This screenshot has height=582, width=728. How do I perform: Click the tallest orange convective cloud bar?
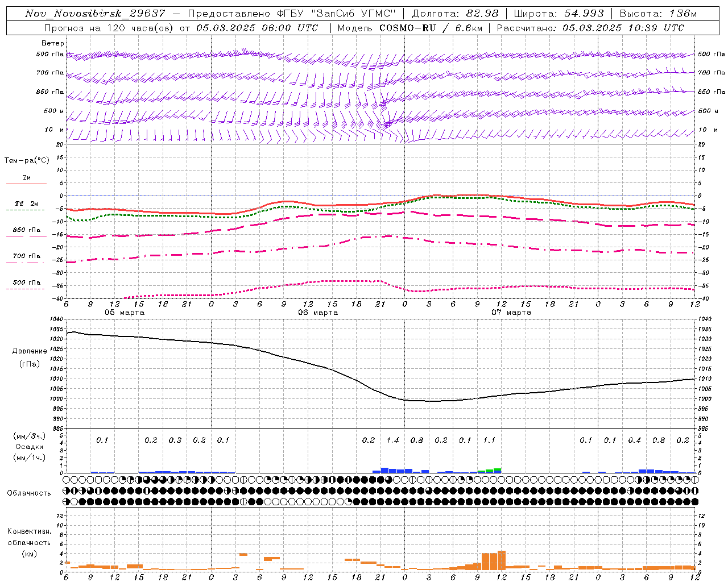[502, 560]
